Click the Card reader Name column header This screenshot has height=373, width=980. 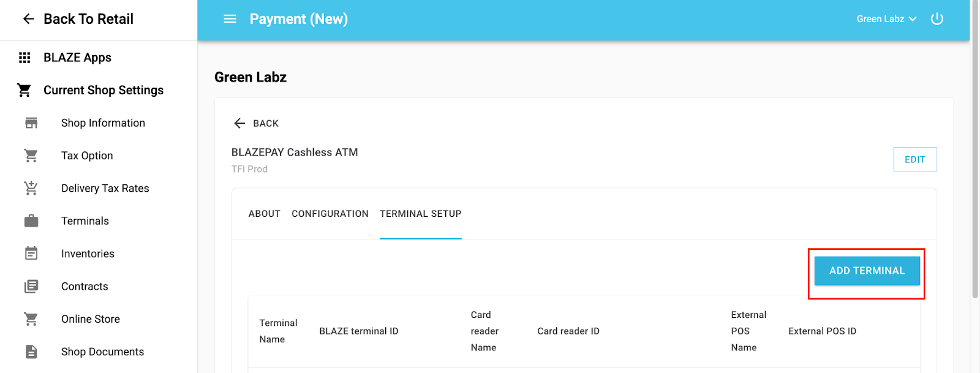[484, 331]
